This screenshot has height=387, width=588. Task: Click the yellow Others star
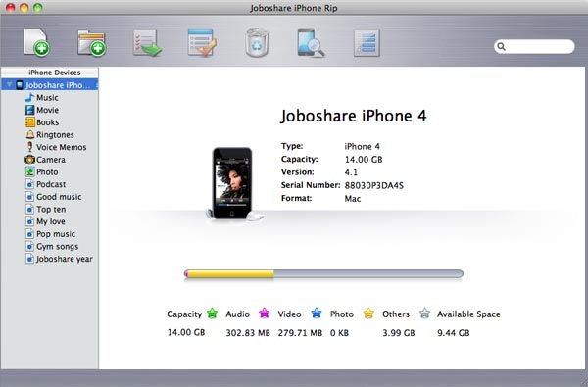368,313
